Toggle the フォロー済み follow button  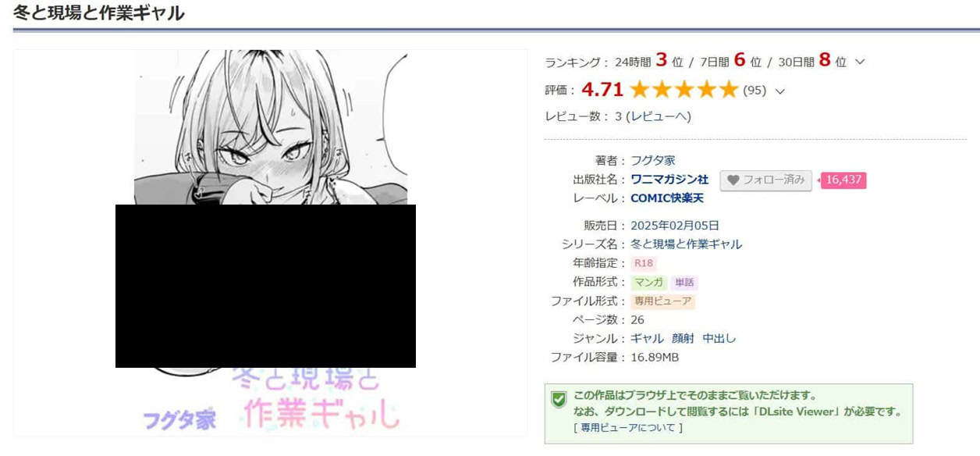coord(765,180)
